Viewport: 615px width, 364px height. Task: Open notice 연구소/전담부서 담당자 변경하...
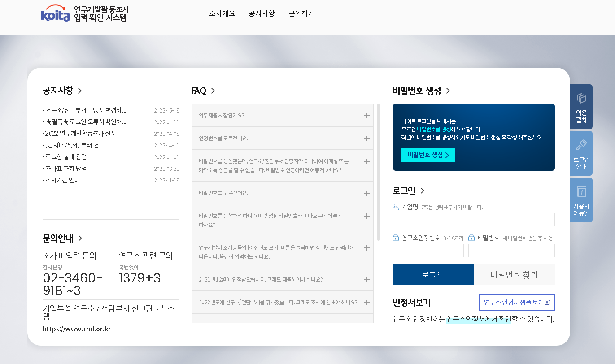click(85, 110)
